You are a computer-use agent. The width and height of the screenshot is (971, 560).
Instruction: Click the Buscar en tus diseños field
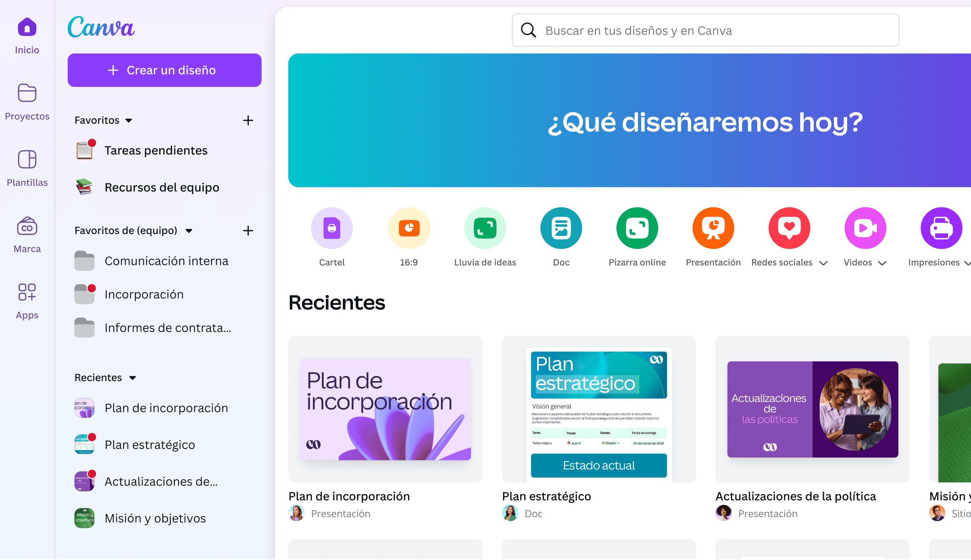point(706,30)
